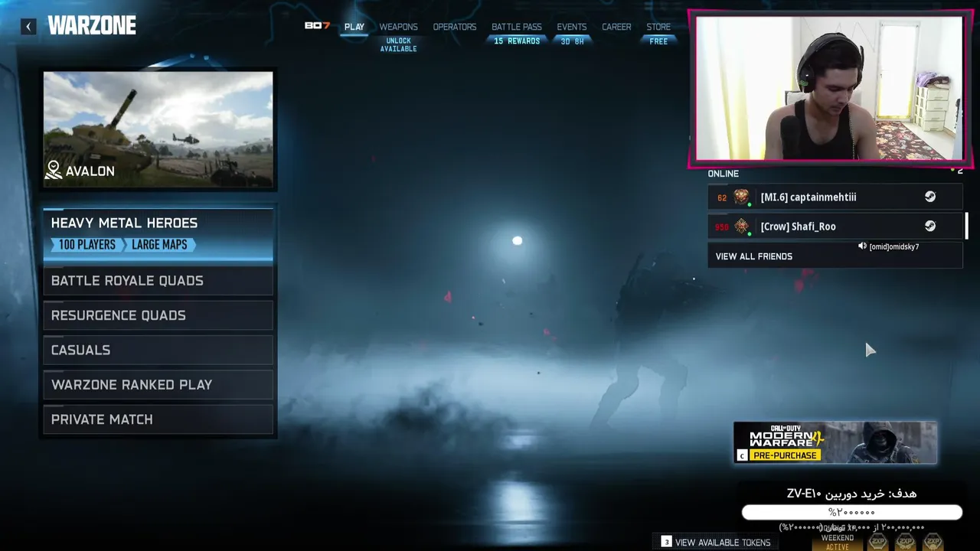Image resolution: width=980 pixels, height=551 pixels.
Task: Click the Steam icon next to captainmehtiii
Action: (x=929, y=197)
